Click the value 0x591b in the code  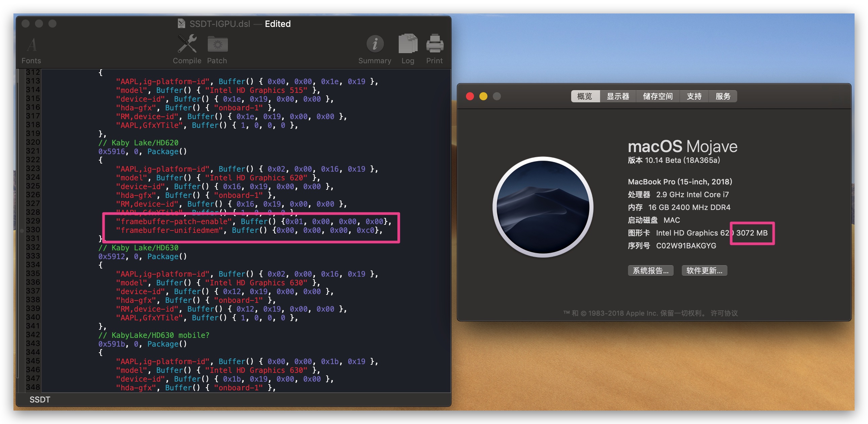coord(112,344)
